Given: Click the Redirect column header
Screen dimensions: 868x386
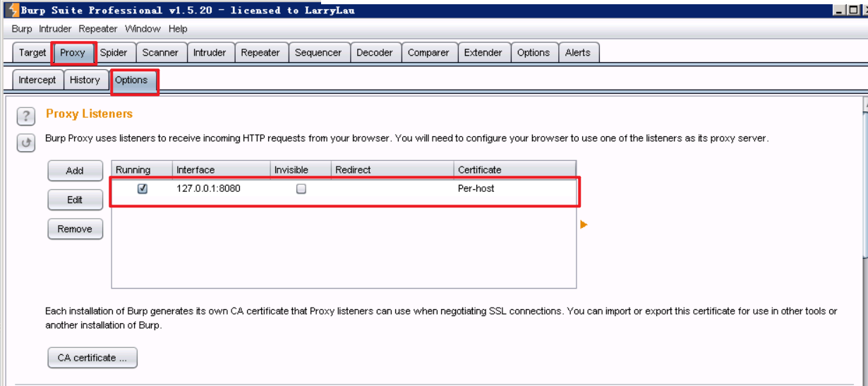Looking at the screenshot, I should (x=392, y=169).
